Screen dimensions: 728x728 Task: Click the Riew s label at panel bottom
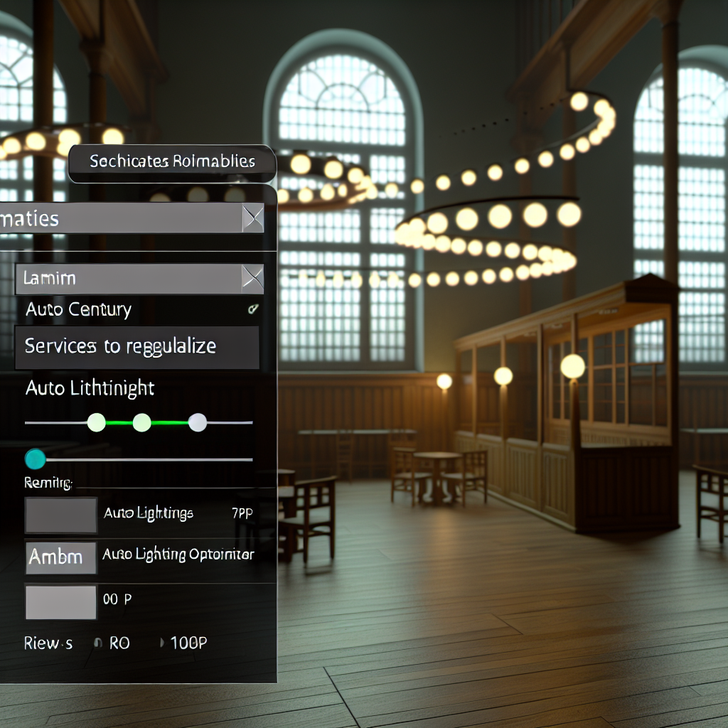click(x=48, y=643)
